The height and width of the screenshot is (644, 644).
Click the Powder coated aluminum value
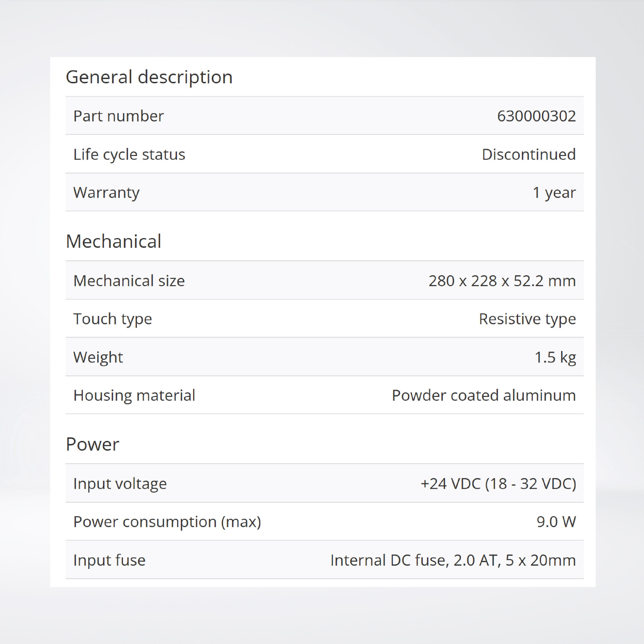(483, 395)
